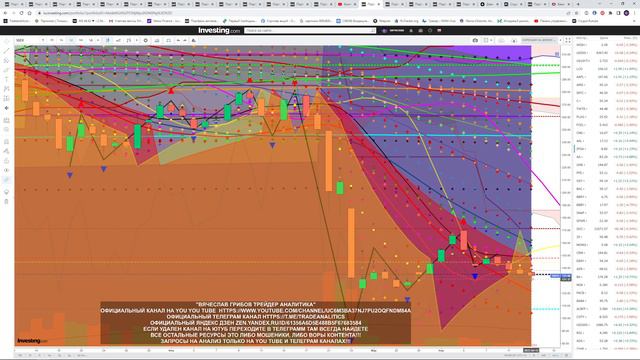640x360 pixels.
Task: Hide all drawings with eye icon
Action: pos(7,170)
